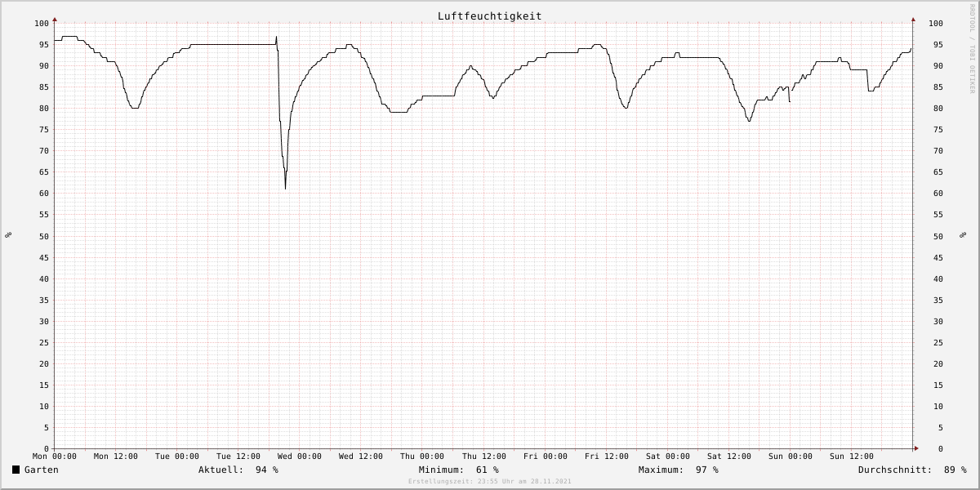Click the black Garten legend color swatch
The height and width of the screenshot is (490, 980).
click(16, 470)
